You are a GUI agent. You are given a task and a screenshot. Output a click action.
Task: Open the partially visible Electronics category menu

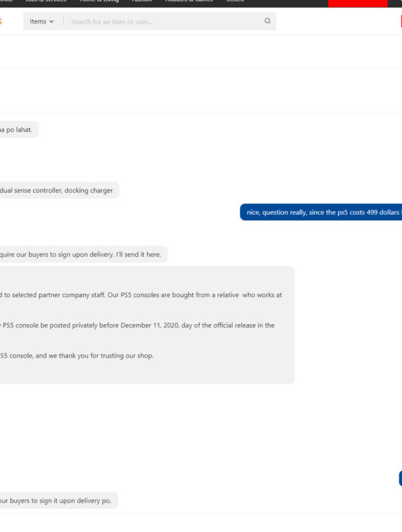tap(6, 1)
